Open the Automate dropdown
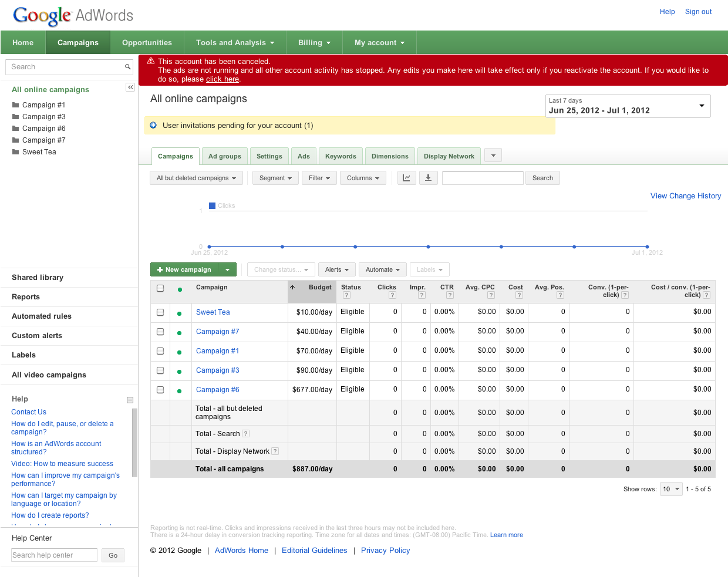The image size is (728, 577). (382, 269)
